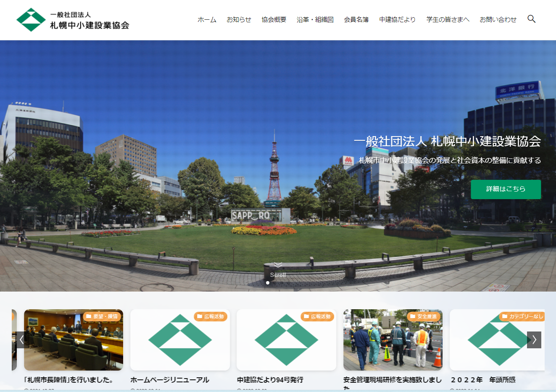Open the search magnifier icon in header

click(x=531, y=19)
